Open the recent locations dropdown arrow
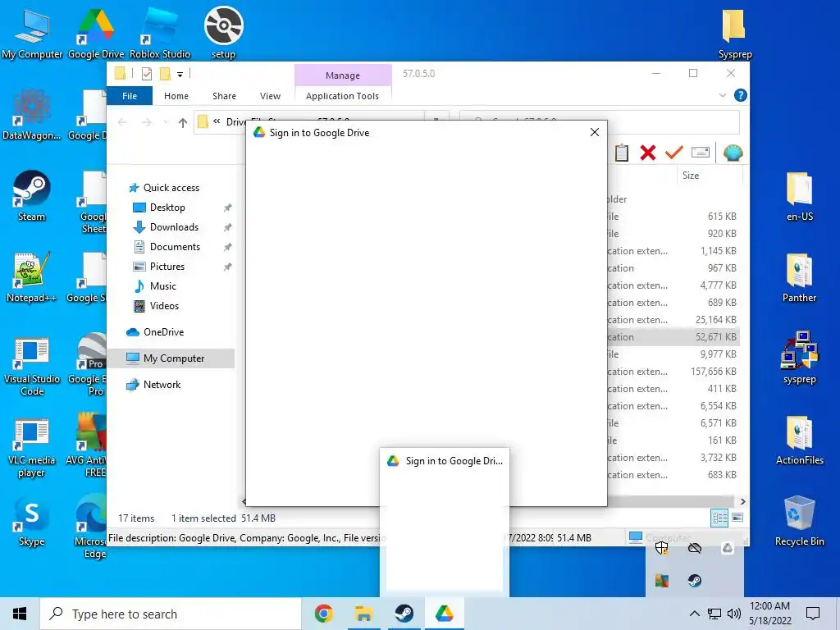 (166, 123)
